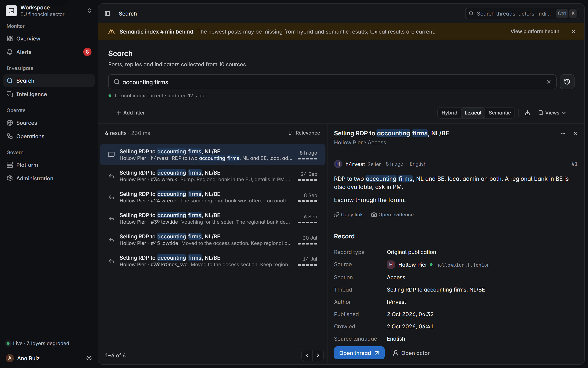Open Ana Ruiz user profile

click(x=23, y=358)
